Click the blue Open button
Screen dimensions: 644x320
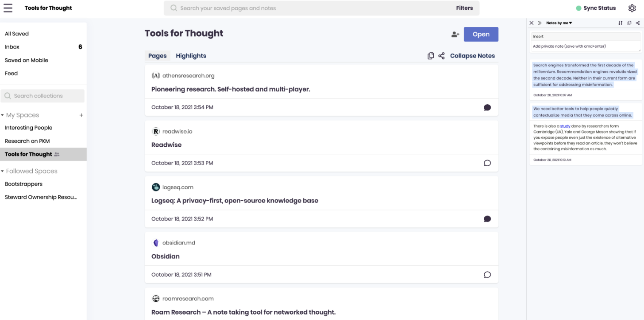click(x=481, y=34)
